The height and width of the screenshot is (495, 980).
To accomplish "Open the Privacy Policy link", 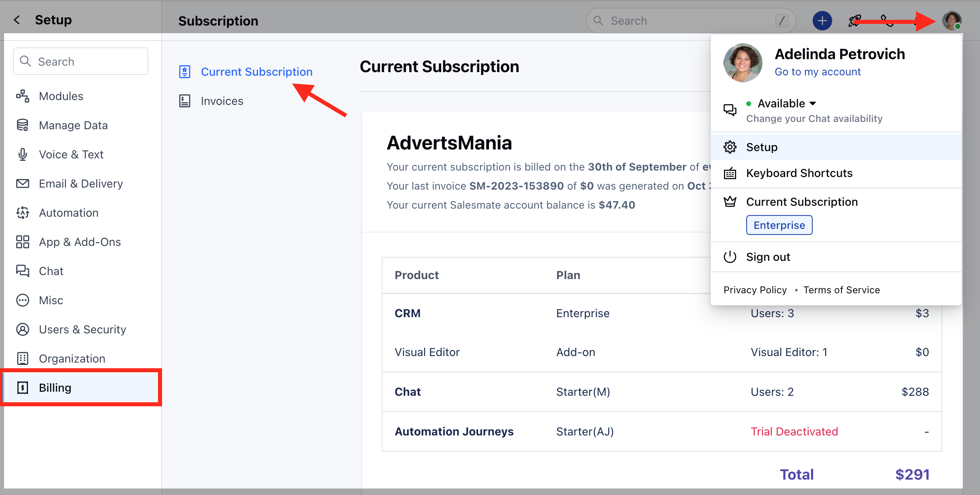I will [x=755, y=290].
